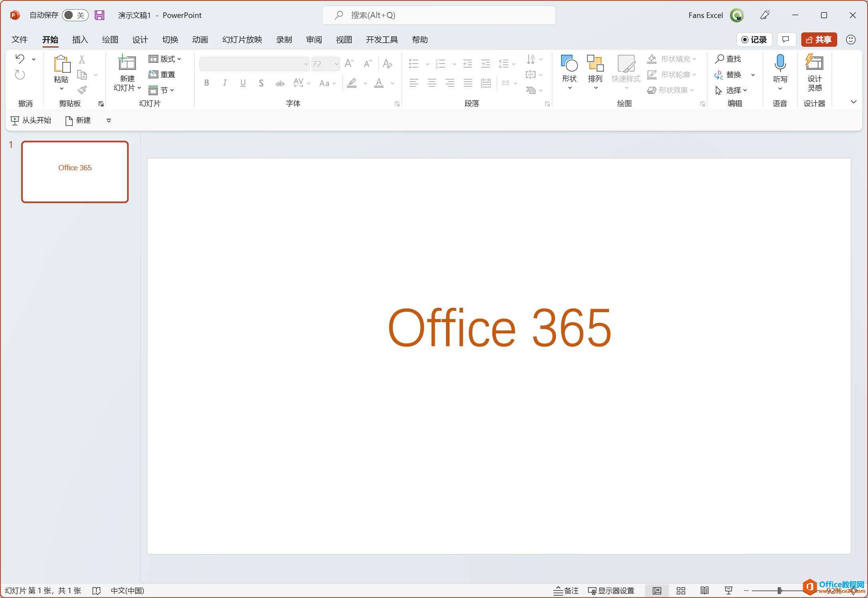Toggle text Shadow formatting

pos(261,83)
